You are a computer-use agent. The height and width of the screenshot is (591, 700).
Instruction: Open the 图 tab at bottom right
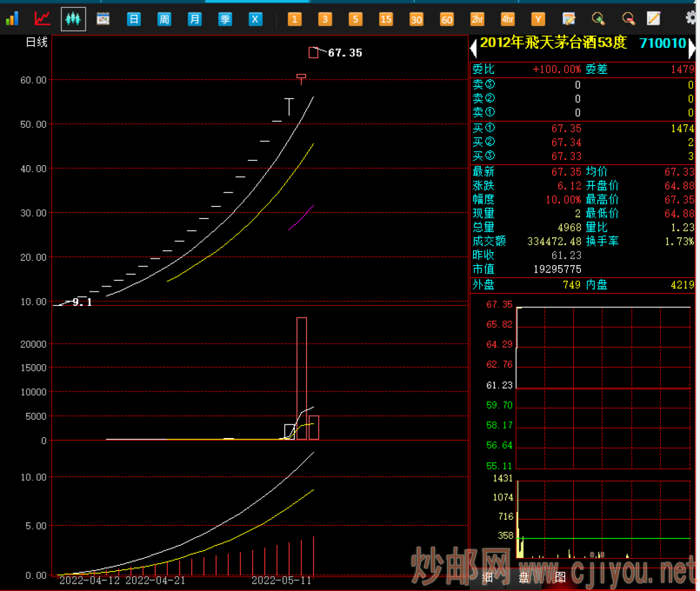tap(560, 577)
